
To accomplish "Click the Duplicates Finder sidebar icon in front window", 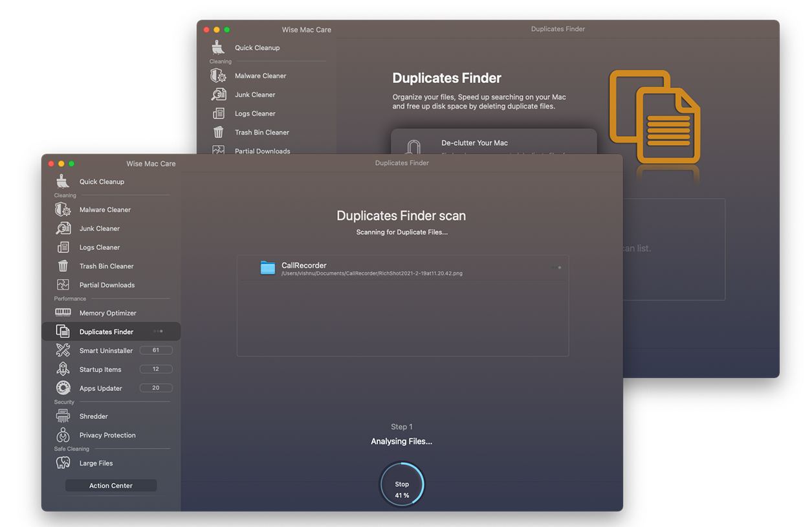I will click(63, 331).
